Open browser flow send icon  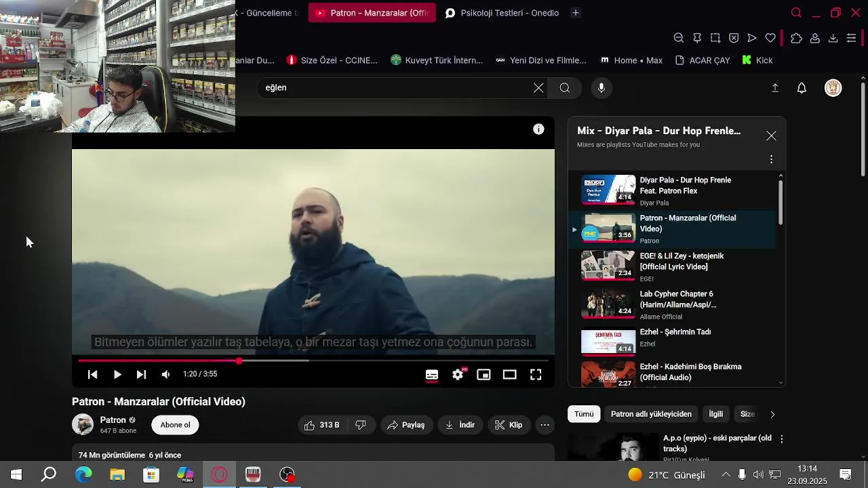click(x=752, y=38)
